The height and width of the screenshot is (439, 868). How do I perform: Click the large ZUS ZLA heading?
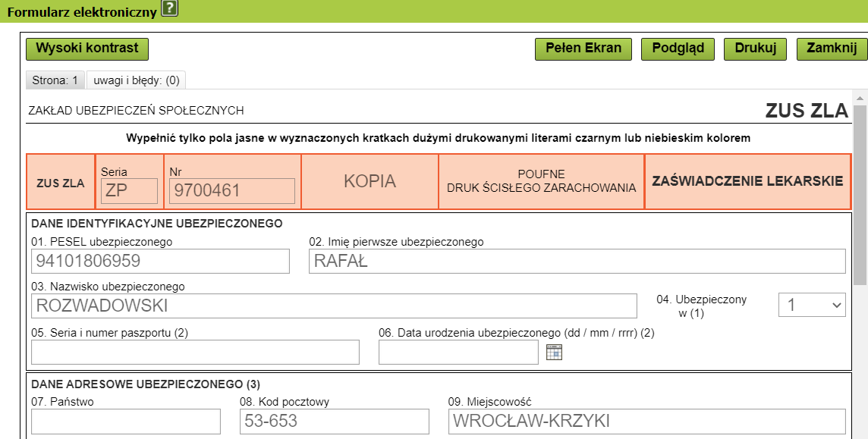pyautogui.click(x=807, y=111)
